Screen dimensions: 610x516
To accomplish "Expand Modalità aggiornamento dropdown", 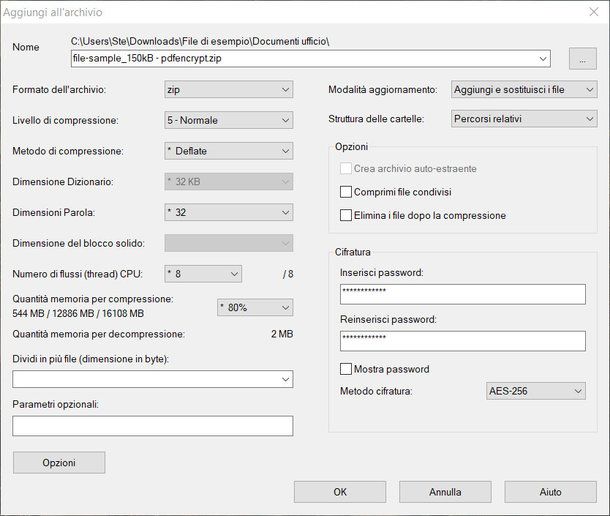I will coord(523,90).
